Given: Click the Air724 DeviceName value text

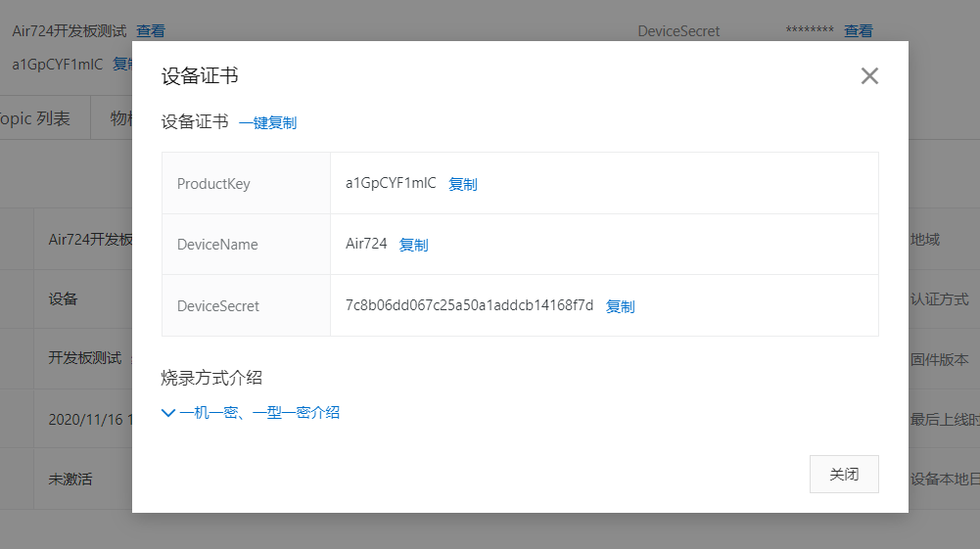Looking at the screenshot, I should pos(366,244).
